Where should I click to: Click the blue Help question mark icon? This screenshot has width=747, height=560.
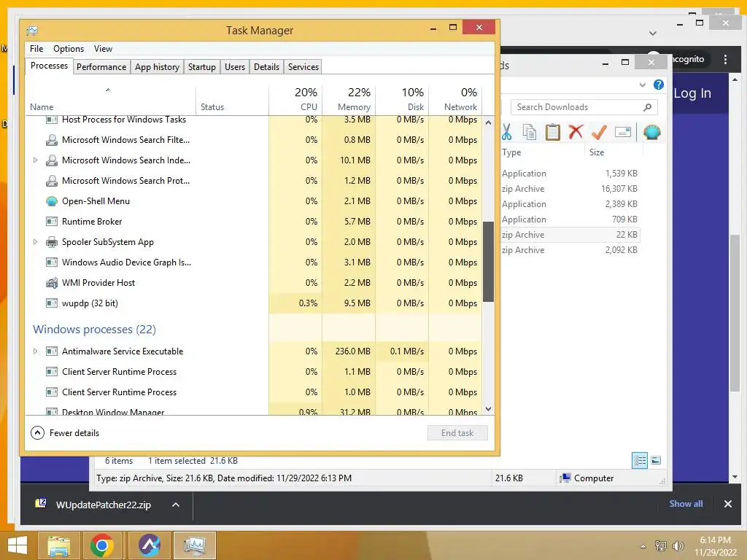click(x=659, y=85)
